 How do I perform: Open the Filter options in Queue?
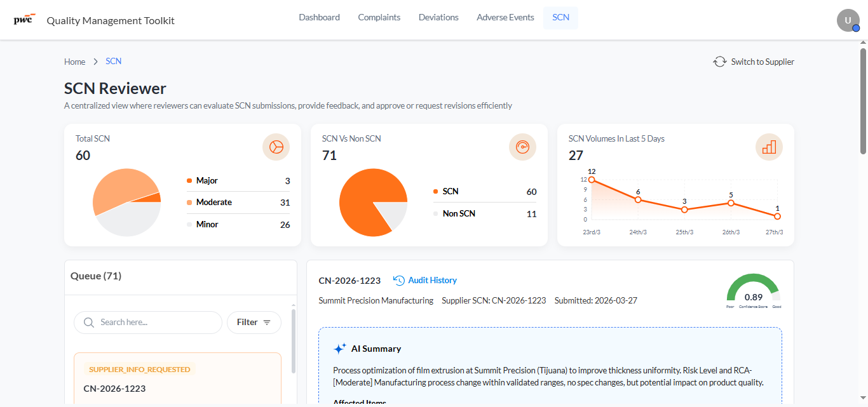click(254, 323)
